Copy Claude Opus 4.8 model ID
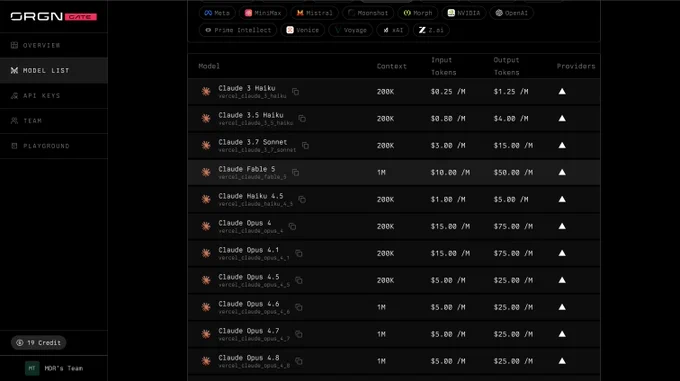This screenshot has height=381, width=680. pyautogui.click(x=299, y=361)
